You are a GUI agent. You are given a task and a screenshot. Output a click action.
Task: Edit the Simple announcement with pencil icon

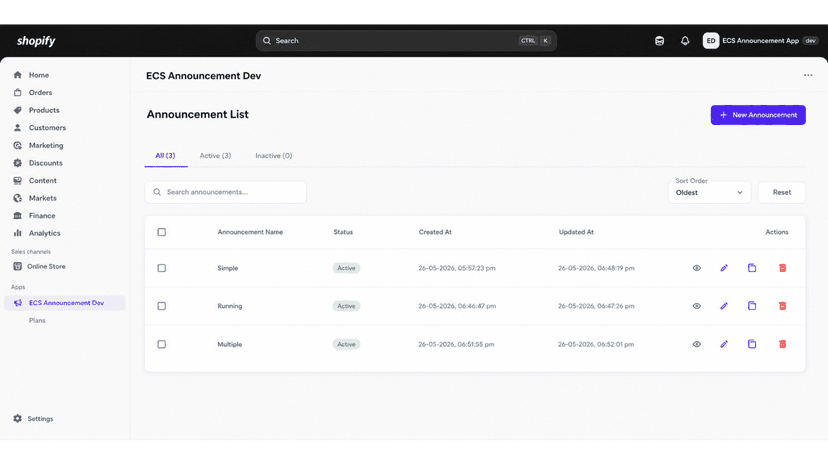coord(724,268)
